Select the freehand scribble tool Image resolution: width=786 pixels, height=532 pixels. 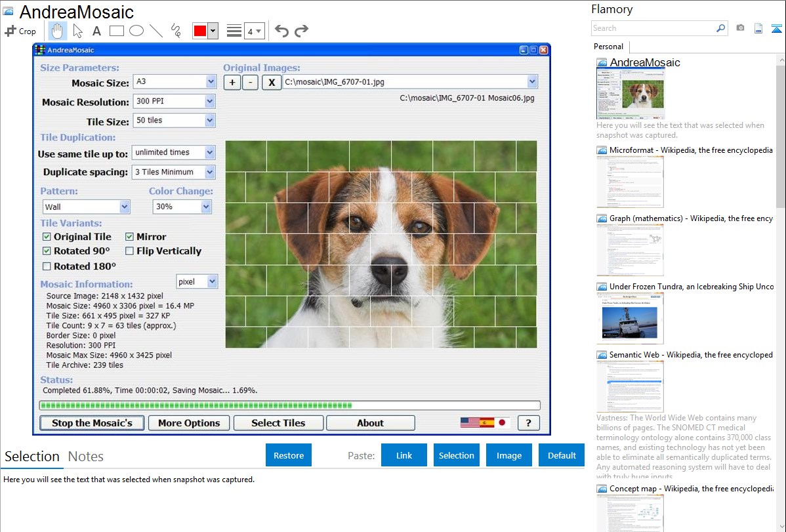tap(176, 31)
